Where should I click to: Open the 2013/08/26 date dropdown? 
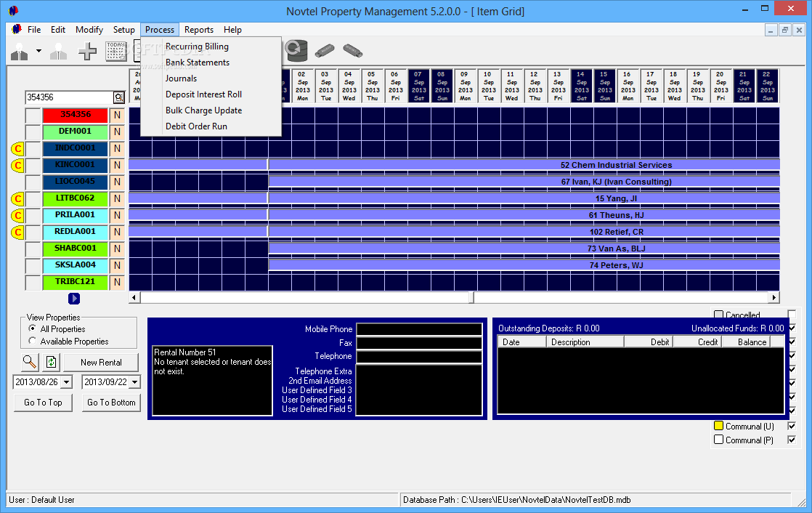coord(66,382)
